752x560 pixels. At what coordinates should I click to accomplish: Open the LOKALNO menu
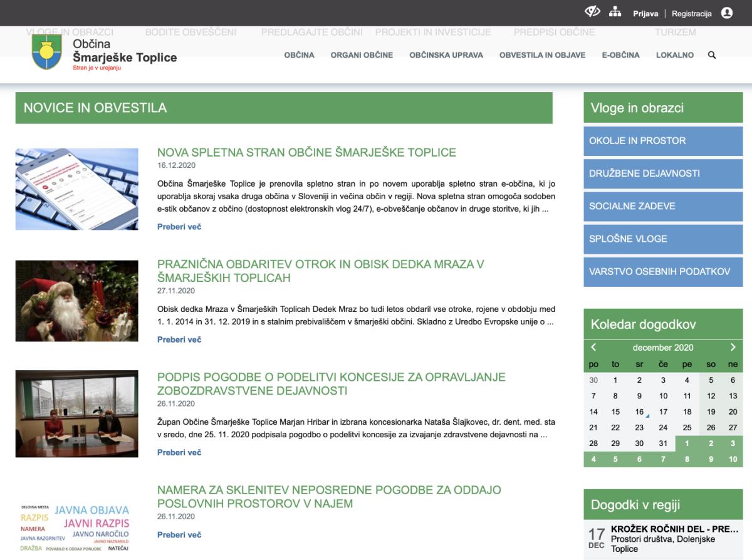pos(675,55)
